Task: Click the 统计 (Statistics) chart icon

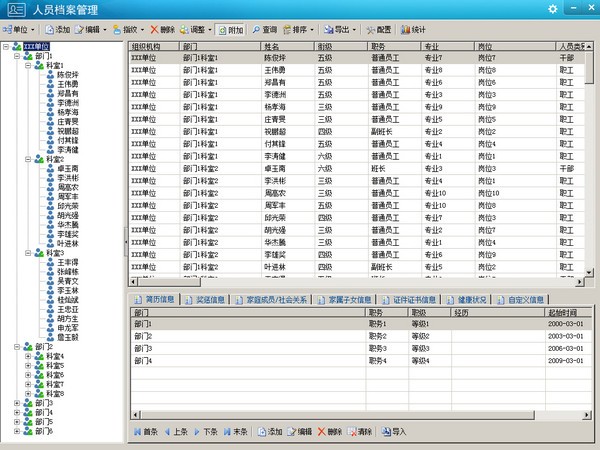Action: [415, 31]
